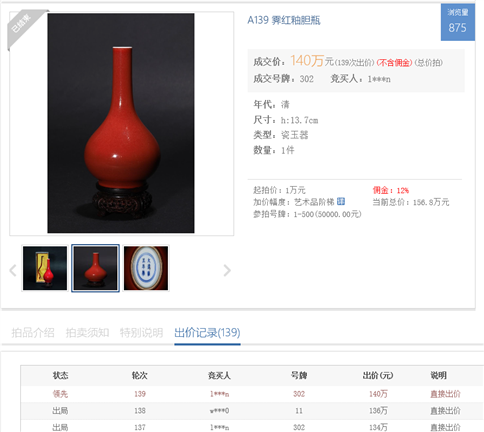Viewport: 484px width, 432px height.
Task: Click bidder 1***n in round 139 row
Action: (x=219, y=394)
